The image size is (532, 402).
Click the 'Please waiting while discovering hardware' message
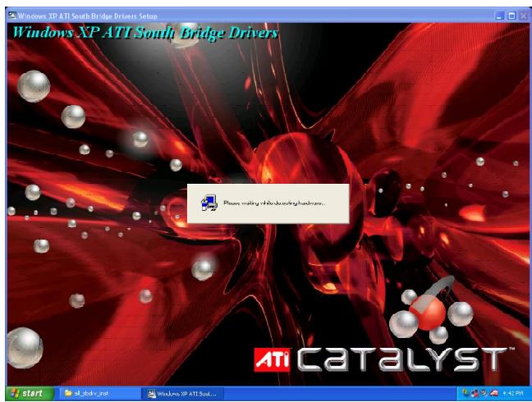[x=274, y=203]
